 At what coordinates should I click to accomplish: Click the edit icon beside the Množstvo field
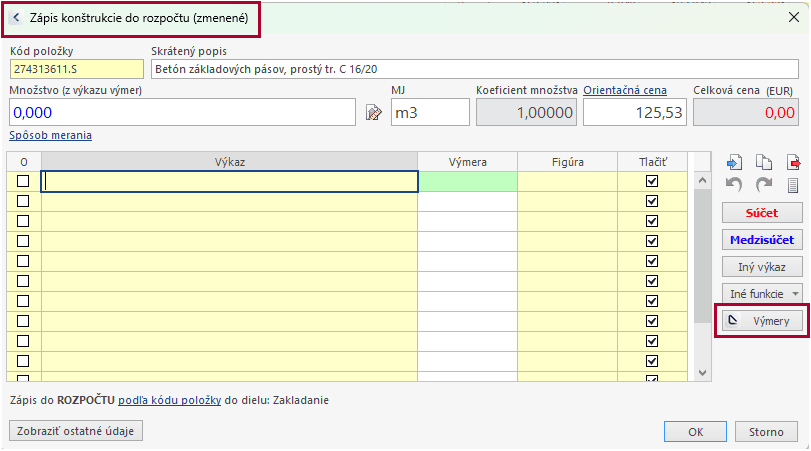[374, 113]
